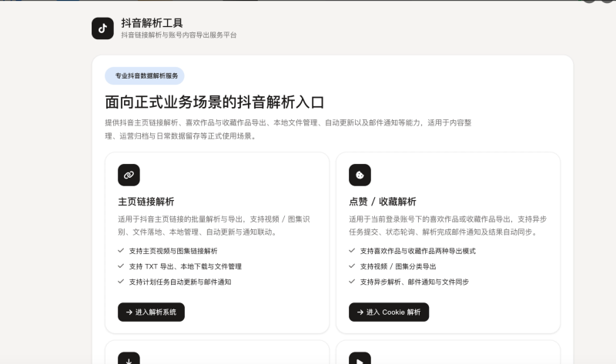
Task: Click the 抖音解析工具 site title
Action: click(152, 23)
